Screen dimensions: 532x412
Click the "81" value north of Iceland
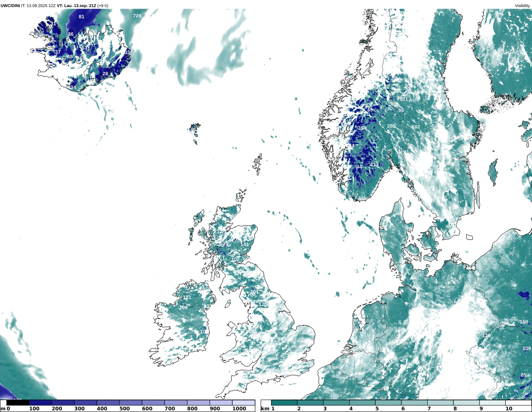[81, 17]
